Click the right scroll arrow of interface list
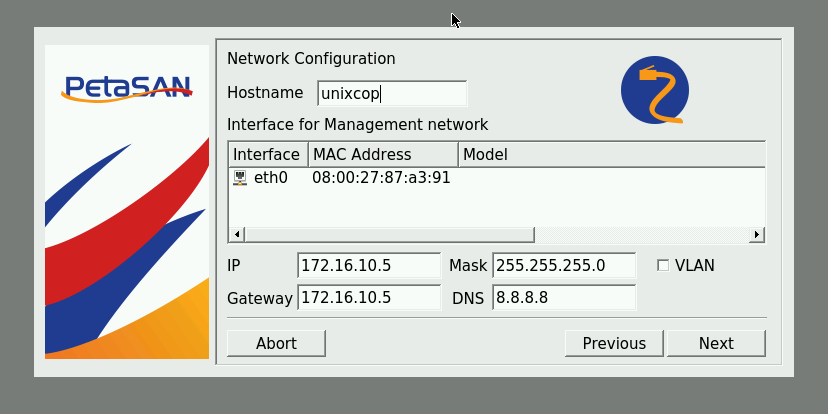The height and width of the screenshot is (414, 828). pyautogui.click(x=757, y=234)
